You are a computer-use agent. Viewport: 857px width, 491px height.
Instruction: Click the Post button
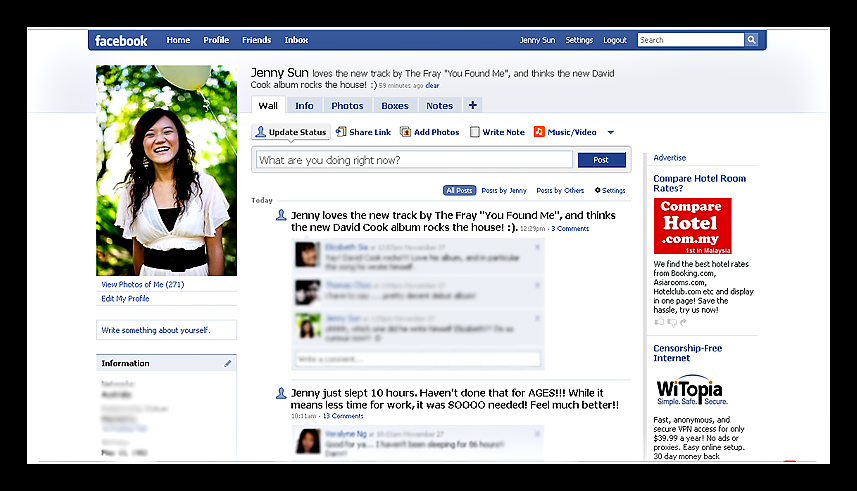601,160
